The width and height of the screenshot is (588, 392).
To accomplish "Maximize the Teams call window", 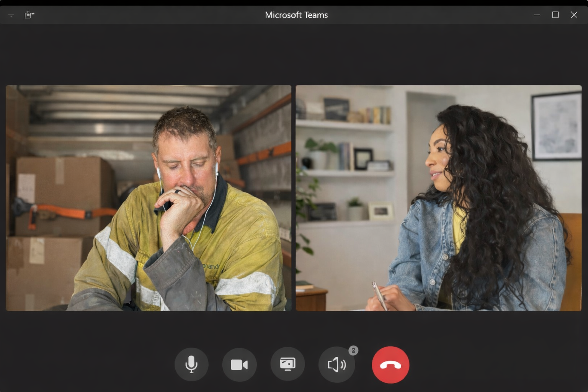I will pyautogui.click(x=555, y=15).
